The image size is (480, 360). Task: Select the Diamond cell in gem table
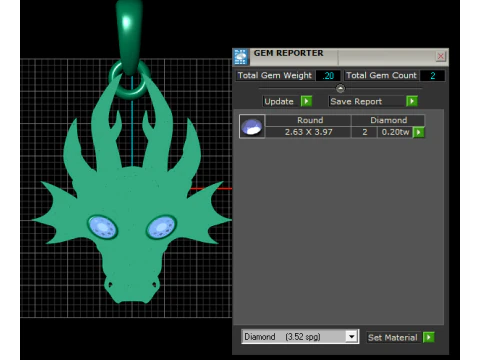pyautogui.click(x=388, y=120)
